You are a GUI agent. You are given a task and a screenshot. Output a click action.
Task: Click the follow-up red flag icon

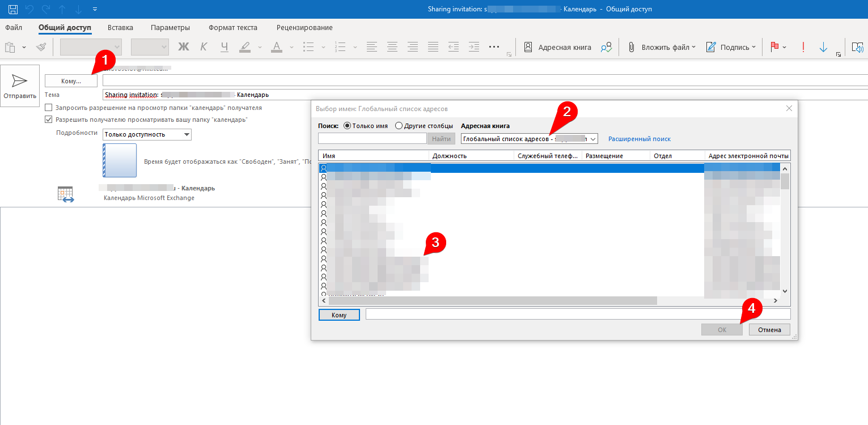[774, 48]
